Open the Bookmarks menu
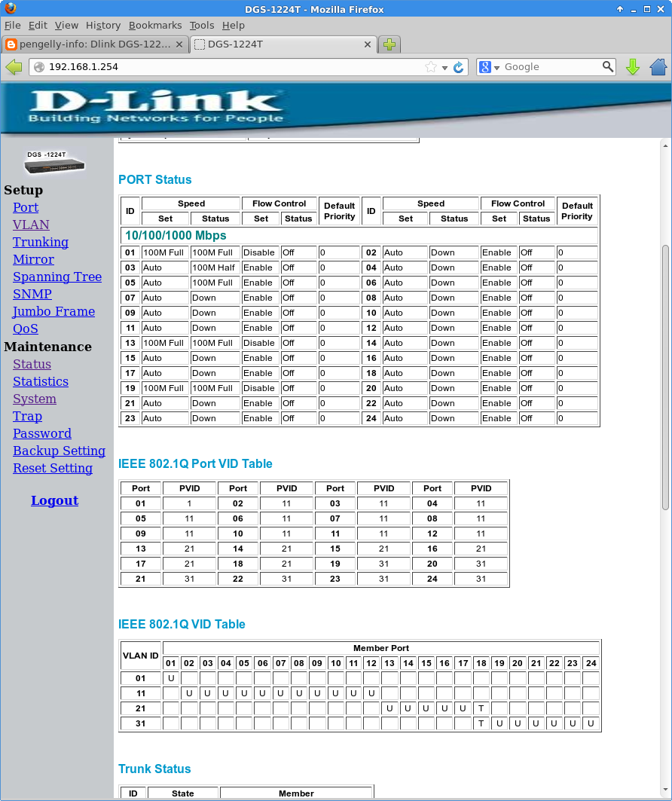 [x=155, y=25]
